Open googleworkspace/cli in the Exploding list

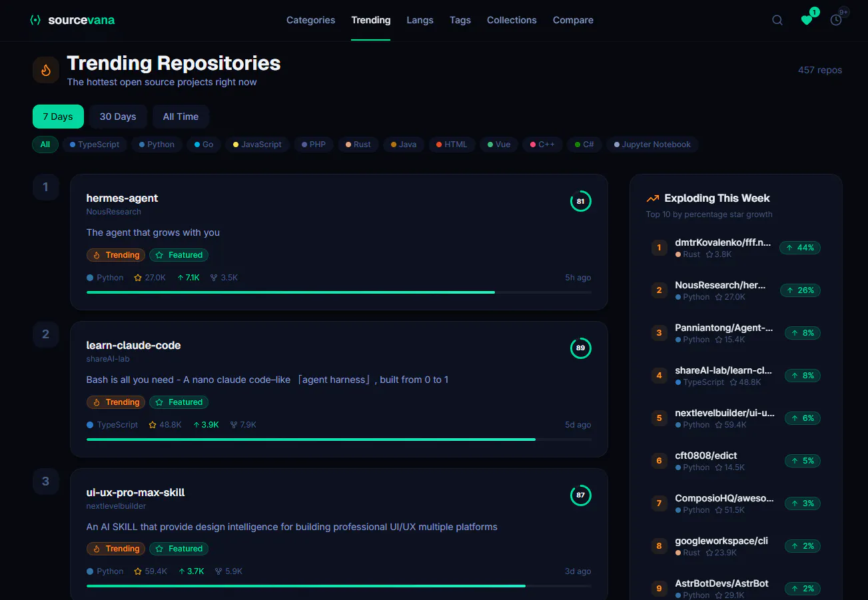(x=721, y=541)
